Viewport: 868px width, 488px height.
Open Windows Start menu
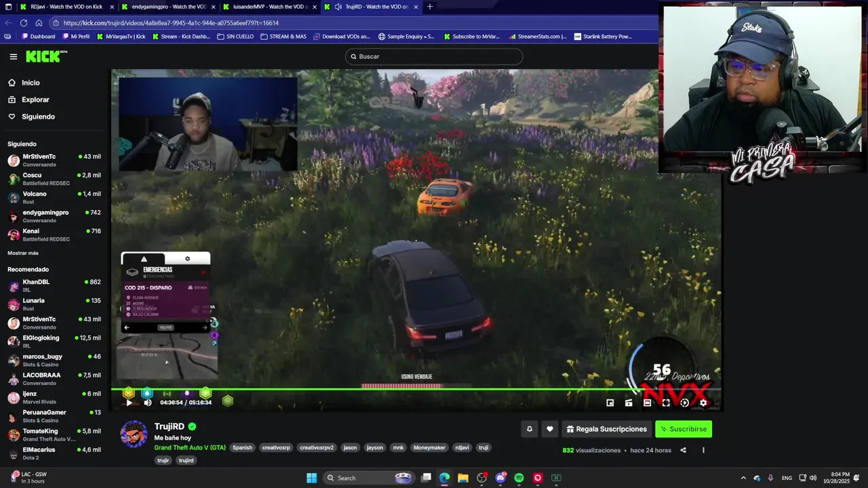(x=311, y=478)
